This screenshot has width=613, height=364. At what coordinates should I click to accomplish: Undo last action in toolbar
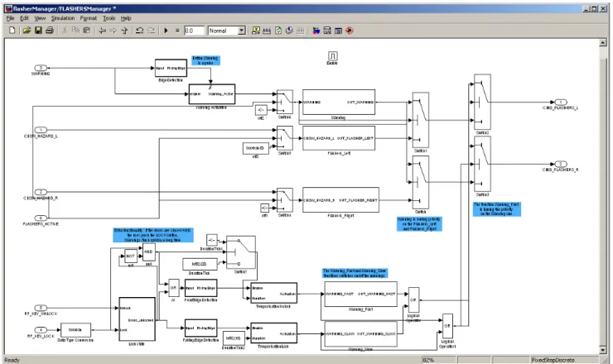coord(139,31)
